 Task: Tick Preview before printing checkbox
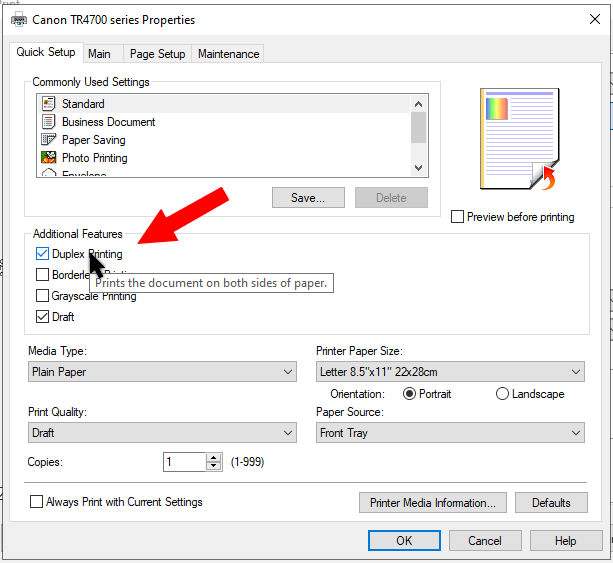(x=457, y=217)
